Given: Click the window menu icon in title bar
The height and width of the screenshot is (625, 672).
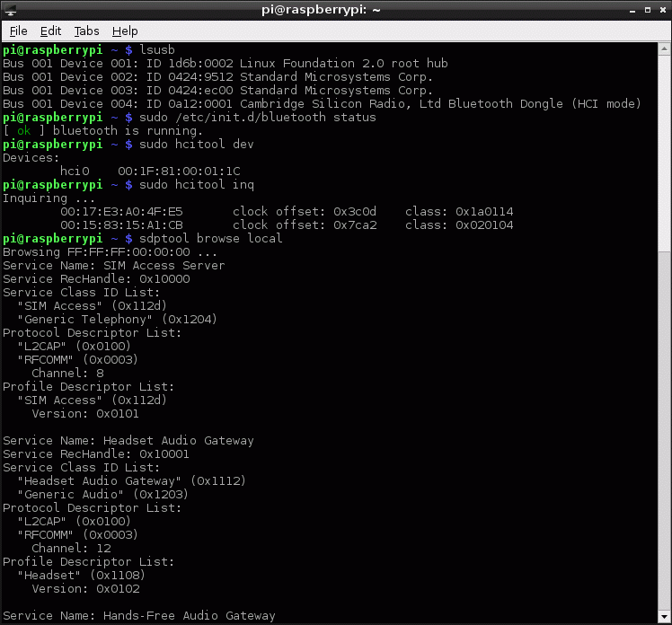Looking at the screenshot, I should click(11, 10).
